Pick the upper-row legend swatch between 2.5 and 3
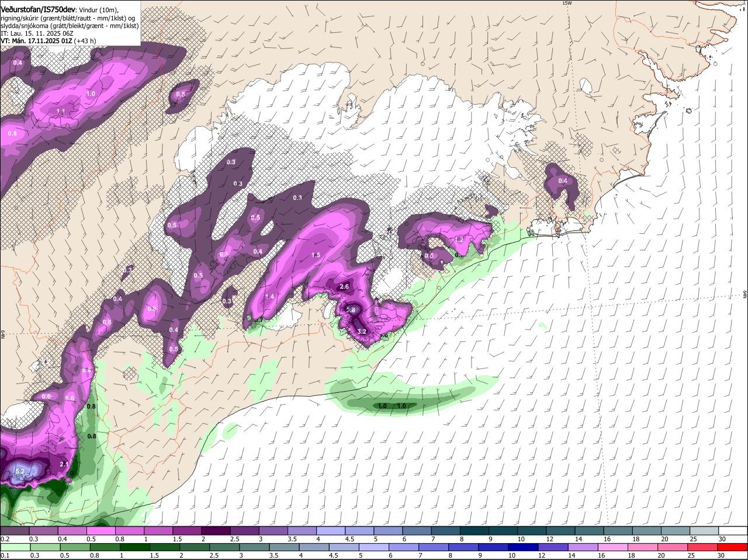Screen dimensions: 748x560 point(244,531)
